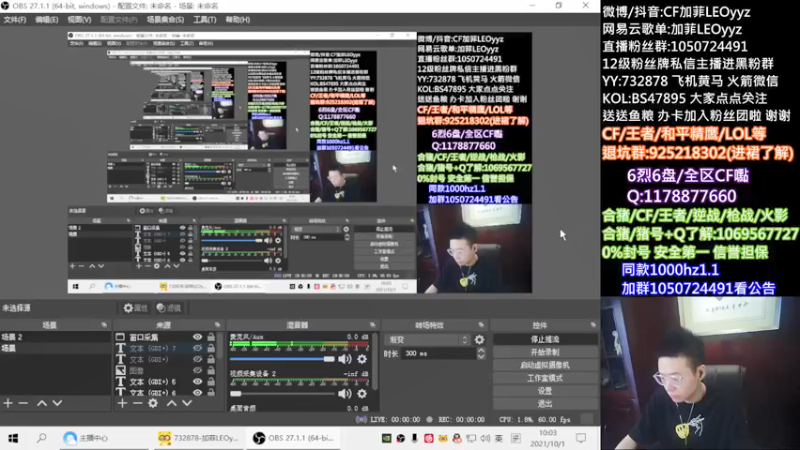
Task: Click the NVIDIA tray icon in taskbar
Action: [x=387, y=438]
